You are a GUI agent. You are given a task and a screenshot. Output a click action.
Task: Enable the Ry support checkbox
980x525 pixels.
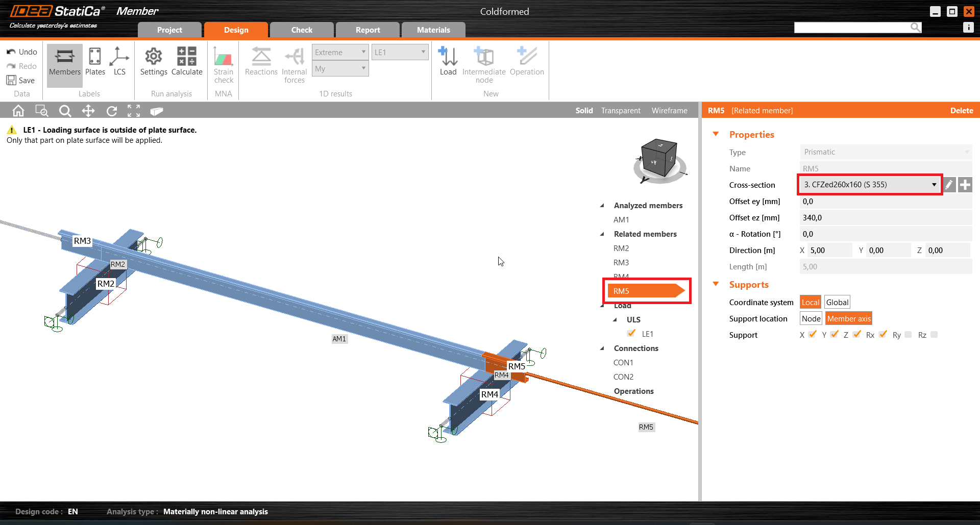pos(908,335)
